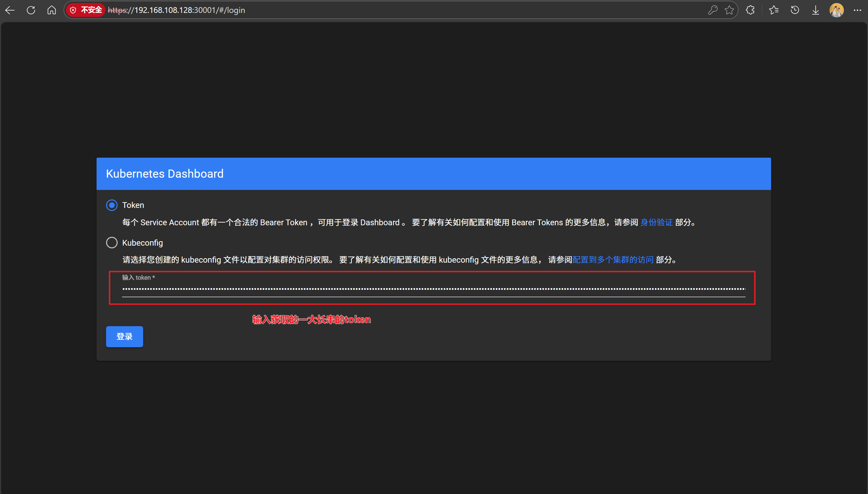Click the Kubernetes Dashboard header title

point(165,174)
